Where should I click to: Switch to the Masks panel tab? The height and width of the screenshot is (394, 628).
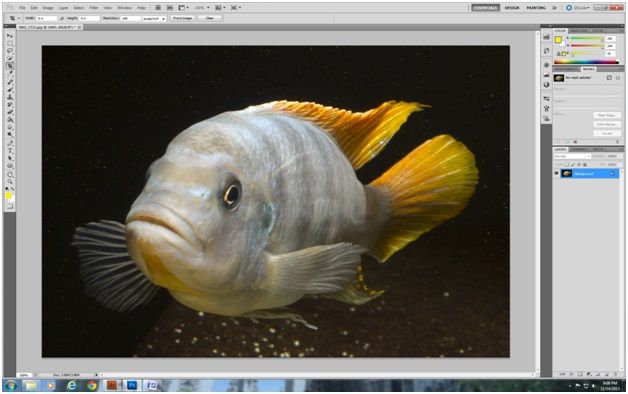point(588,69)
